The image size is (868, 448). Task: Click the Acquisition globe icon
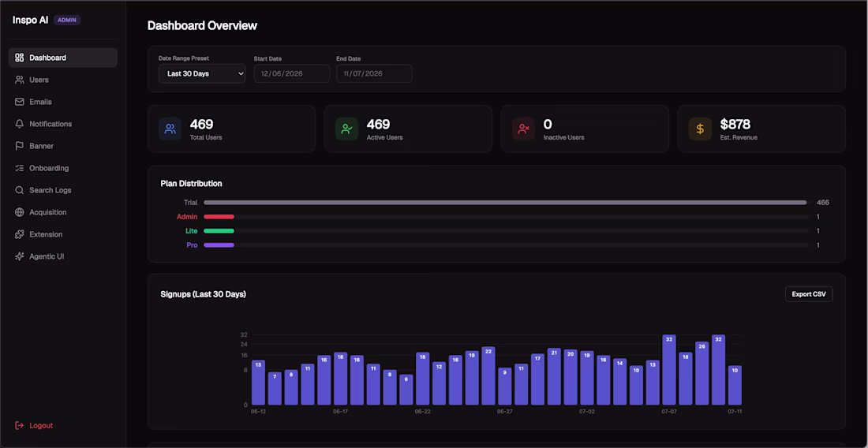[x=20, y=212]
